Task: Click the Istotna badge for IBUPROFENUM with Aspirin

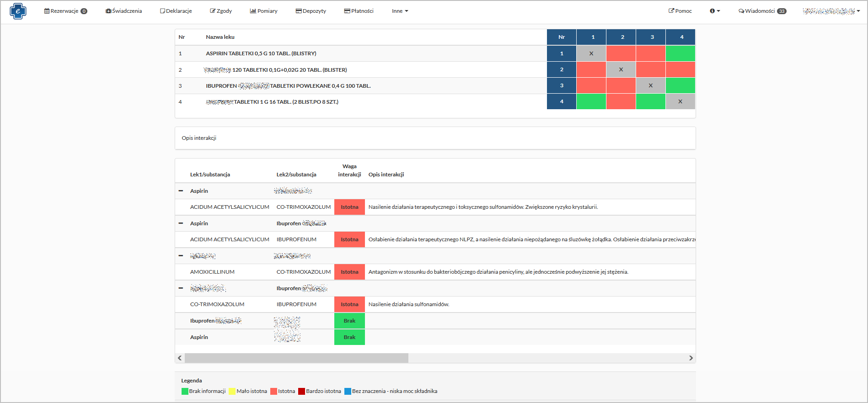Action: click(x=349, y=239)
